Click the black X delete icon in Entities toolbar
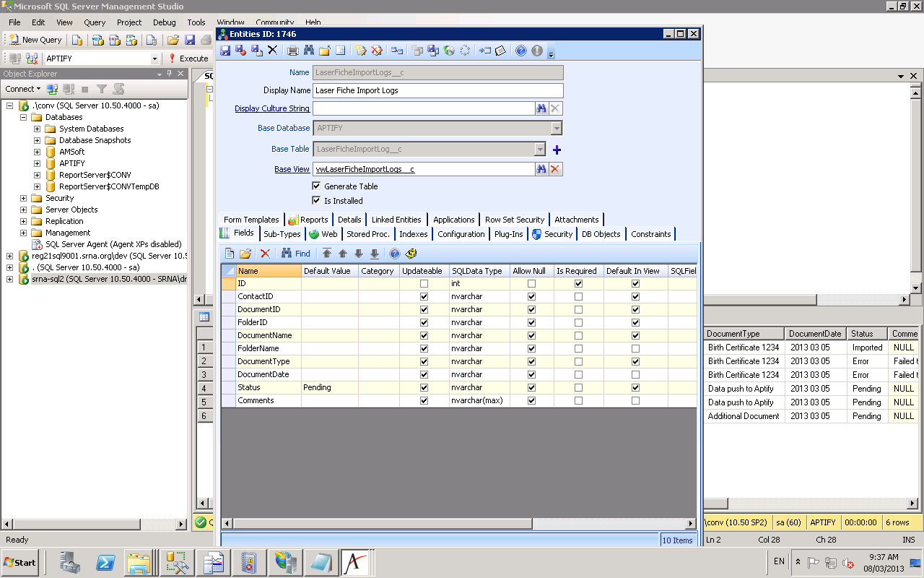The image size is (924, 578). [x=273, y=51]
